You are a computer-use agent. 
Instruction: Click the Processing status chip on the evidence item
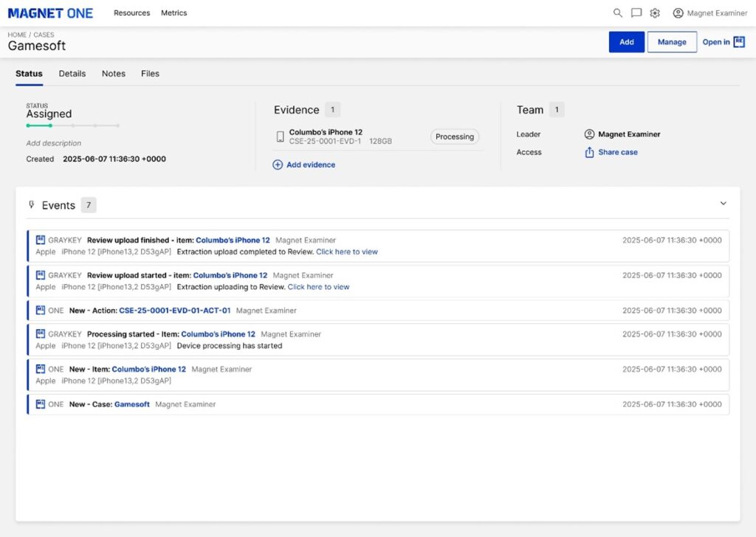click(454, 136)
